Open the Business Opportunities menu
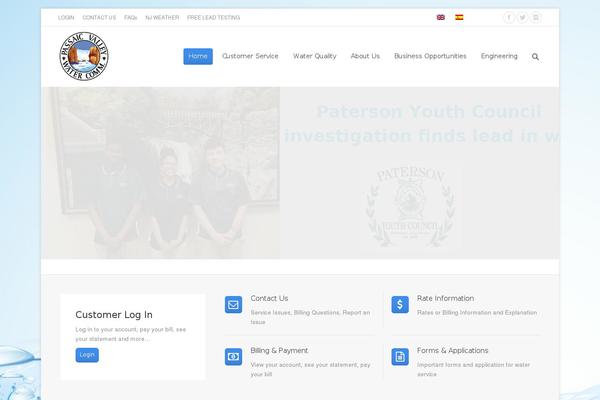 (430, 56)
